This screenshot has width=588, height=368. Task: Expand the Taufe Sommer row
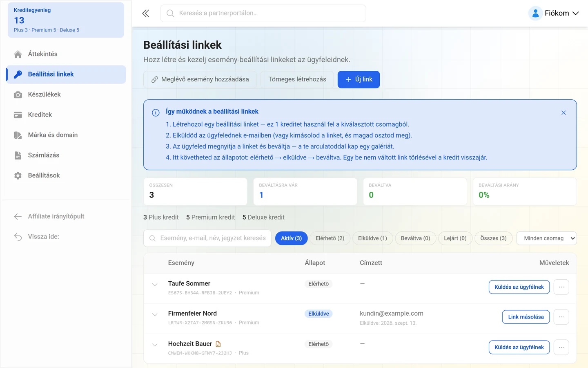(x=155, y=285)
